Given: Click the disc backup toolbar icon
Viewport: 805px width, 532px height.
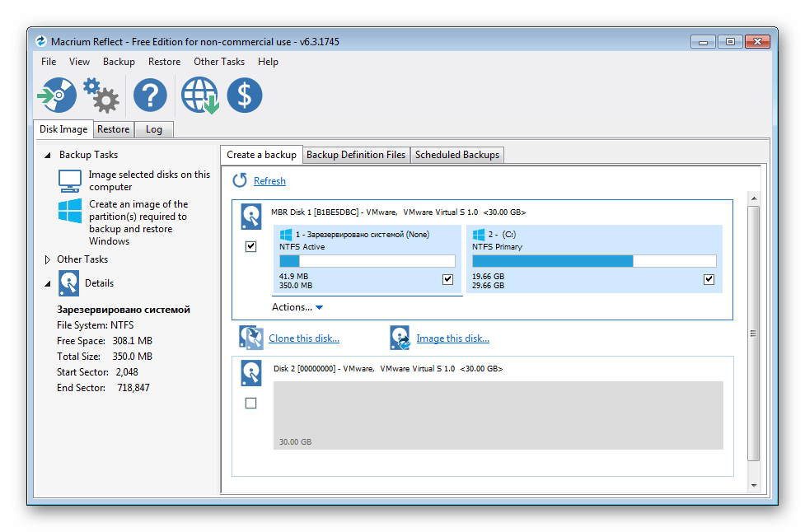Looking at the screenshot, I should point(57,96).
